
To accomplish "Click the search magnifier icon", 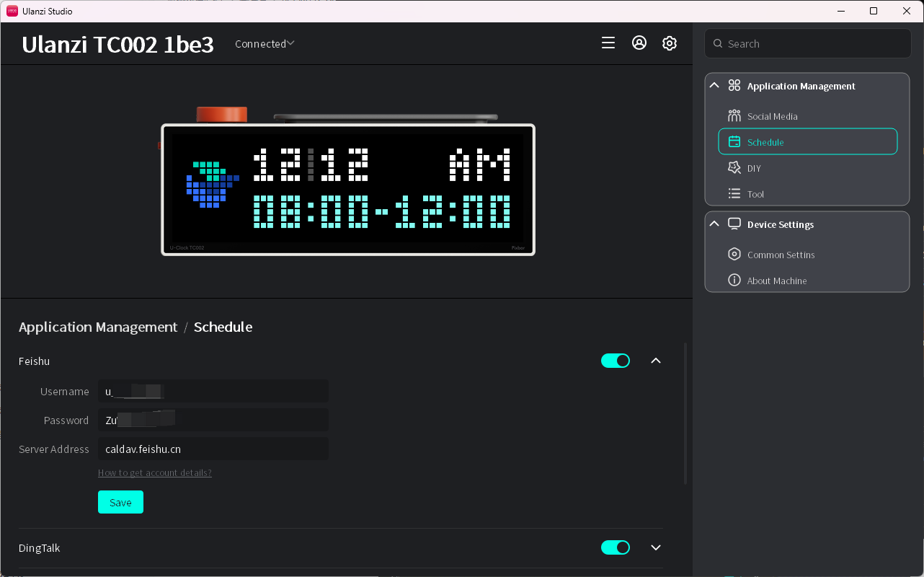I will pyautogui.click(x=718, y=44).
